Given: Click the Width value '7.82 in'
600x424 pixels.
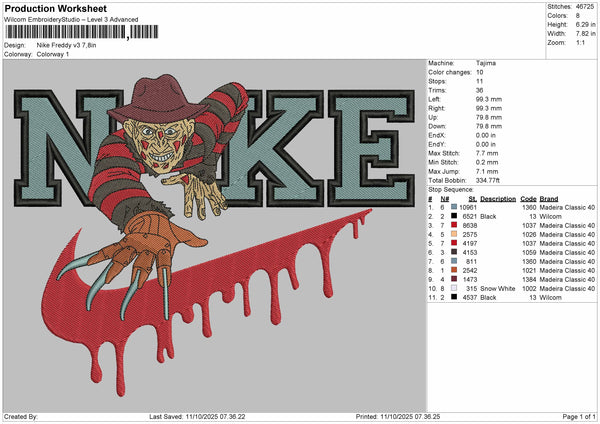Looking at the screenshot, I should point(585,34).
